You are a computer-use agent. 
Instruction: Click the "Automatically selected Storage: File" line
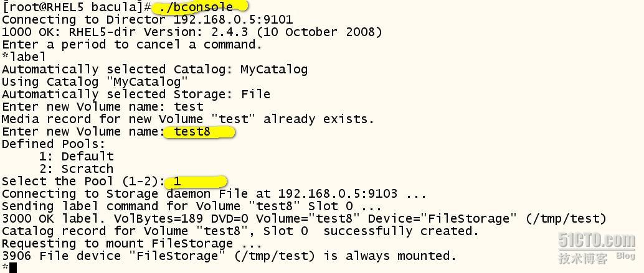[x=136, y=94]
